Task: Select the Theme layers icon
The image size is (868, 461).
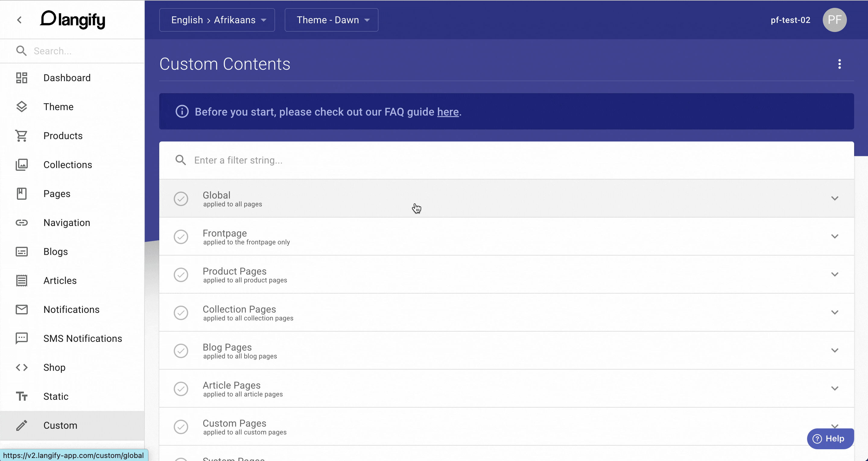Action: tap(22, 107)
